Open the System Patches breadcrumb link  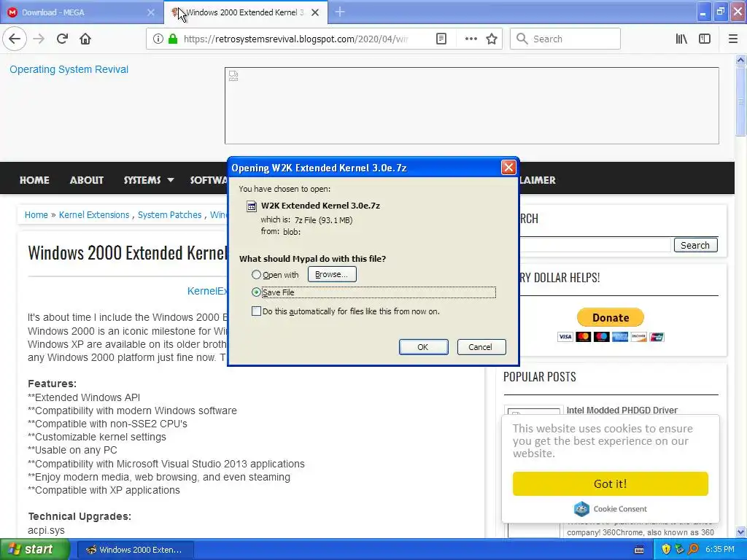[169, 215]
